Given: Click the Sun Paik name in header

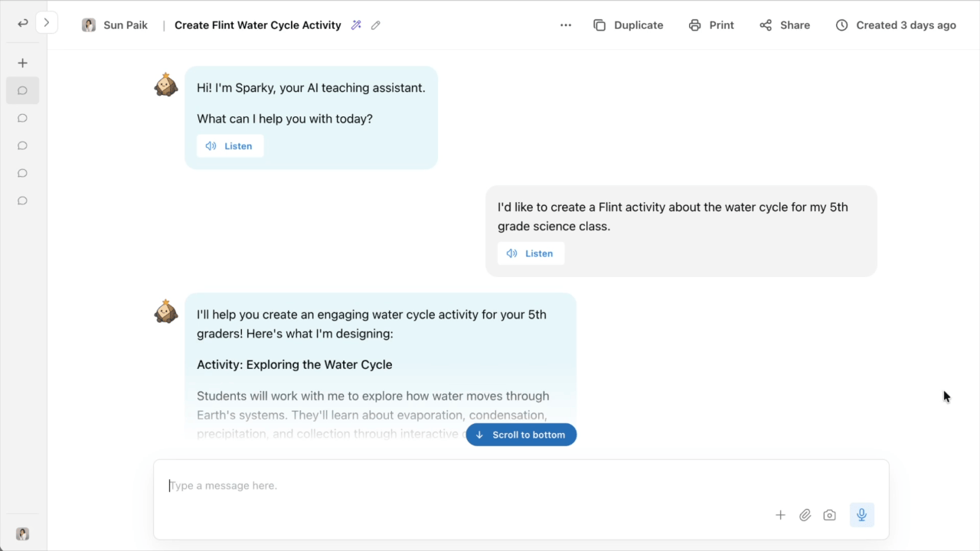Looking at the screenshot, I should click(x=126, y=25).
